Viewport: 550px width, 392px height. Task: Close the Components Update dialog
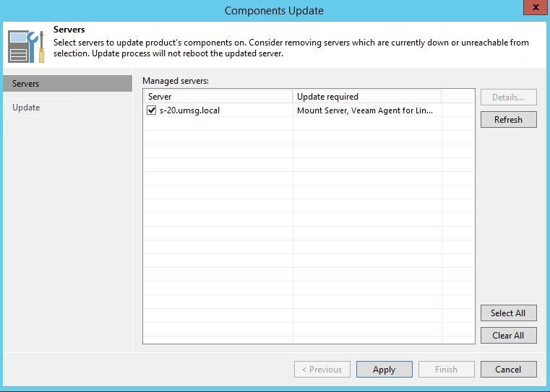pyautogui.click(x=533, y=9)
